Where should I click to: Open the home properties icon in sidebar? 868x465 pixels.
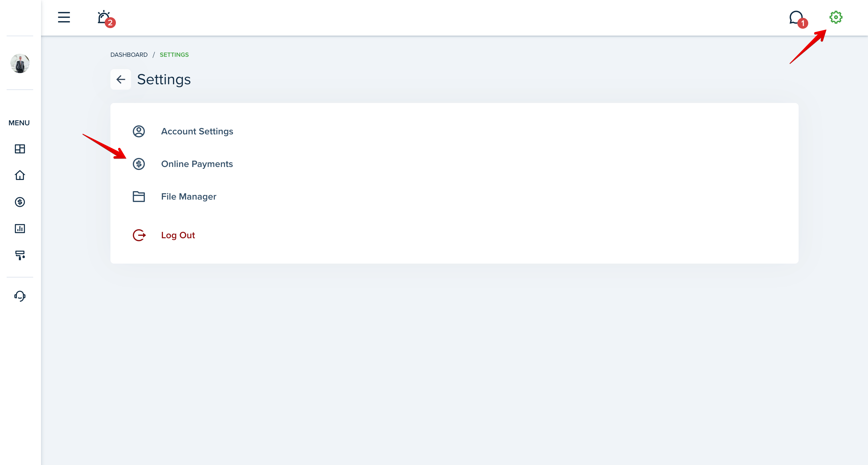20,175
